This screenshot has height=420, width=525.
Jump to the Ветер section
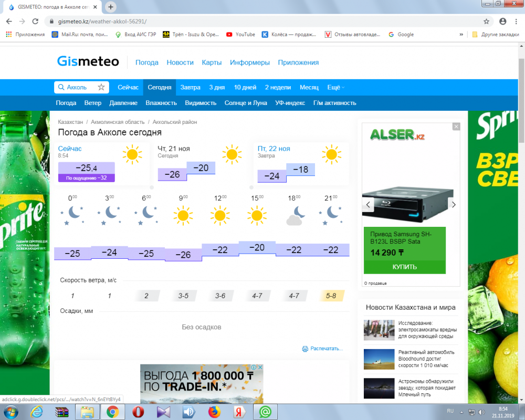93,103
